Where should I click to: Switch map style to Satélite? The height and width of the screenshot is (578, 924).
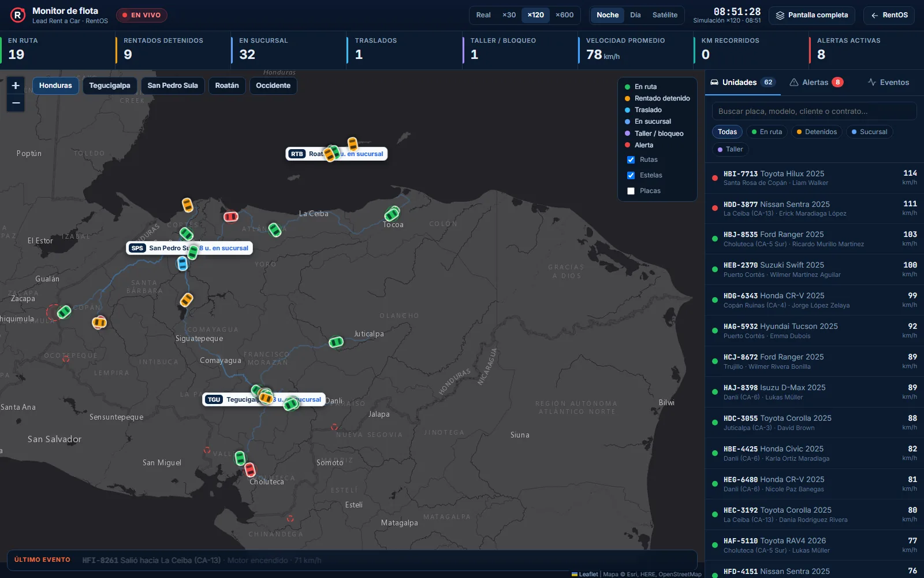[665, 15]
